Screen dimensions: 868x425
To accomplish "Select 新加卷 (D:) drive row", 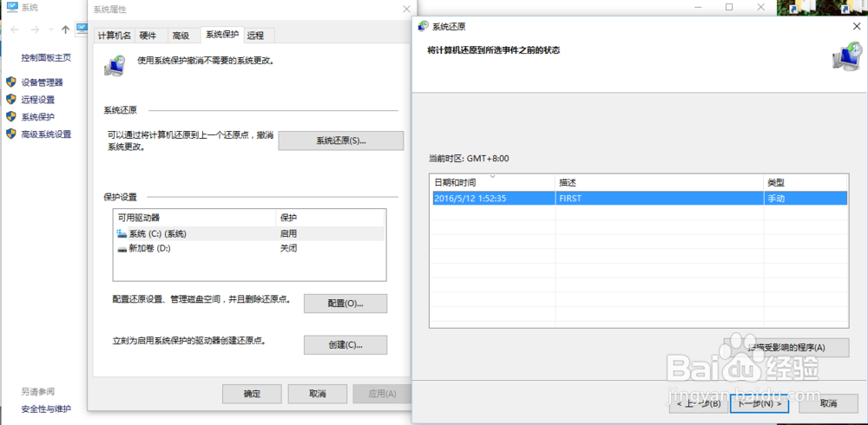I will (249, 248).
